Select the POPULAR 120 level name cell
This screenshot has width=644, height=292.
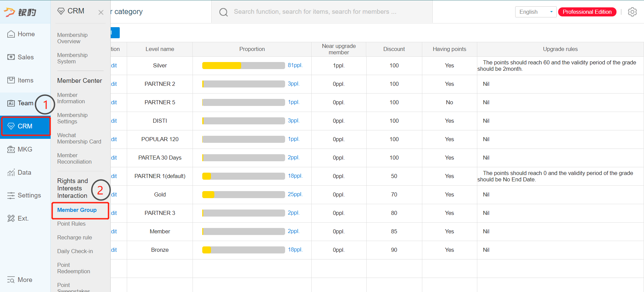coord(160,139)
